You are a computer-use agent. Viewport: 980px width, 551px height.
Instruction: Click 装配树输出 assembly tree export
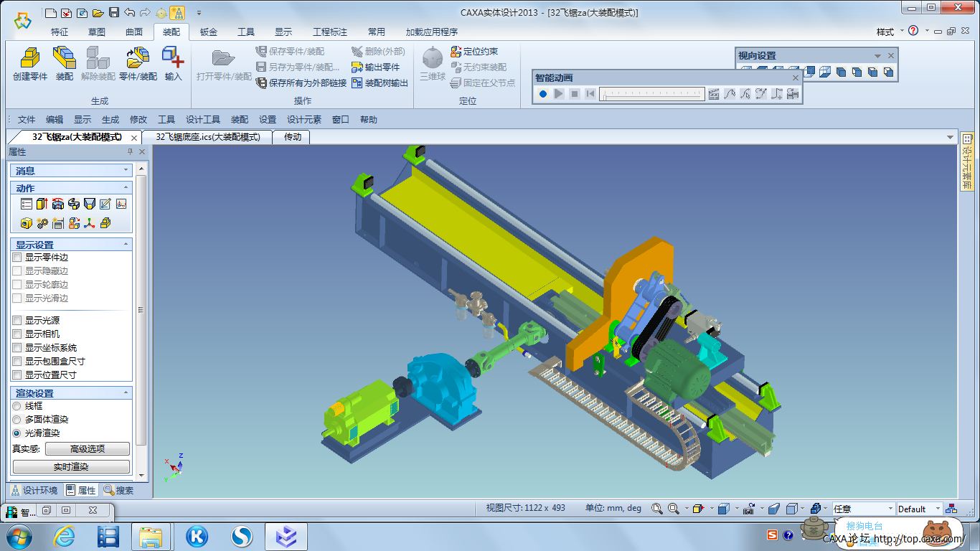pos(380,83)
